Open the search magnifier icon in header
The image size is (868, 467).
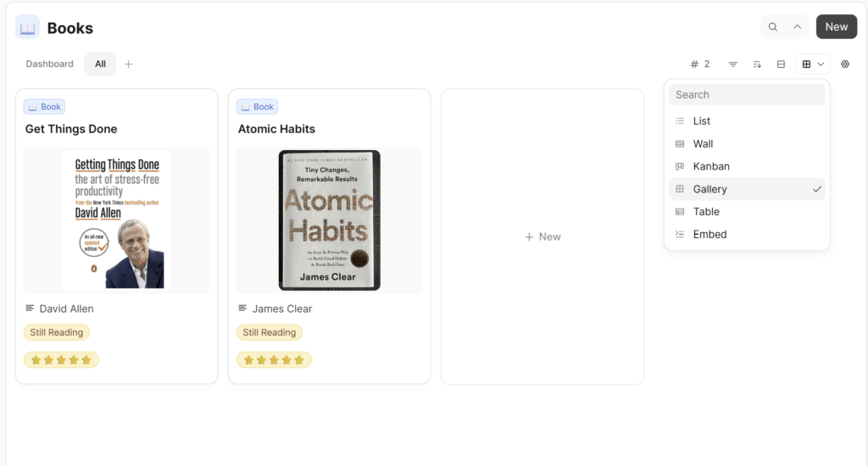coord(773,27)
